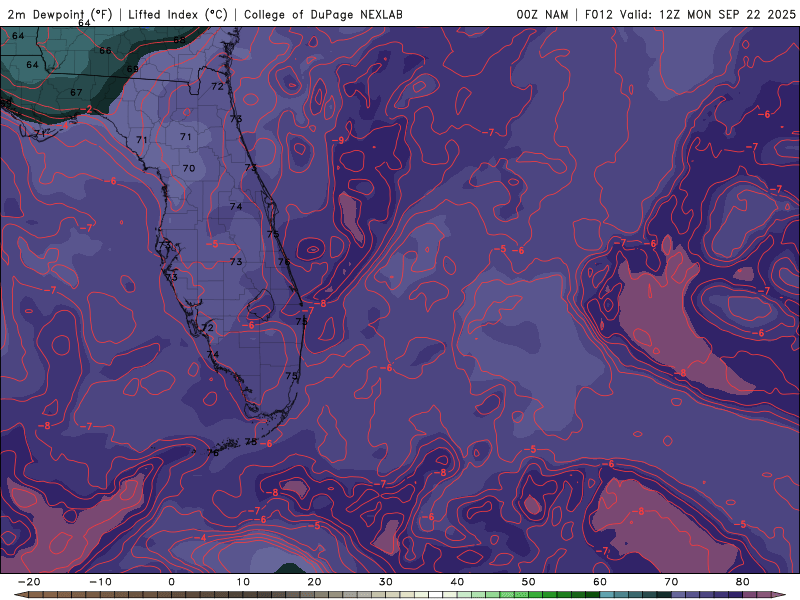Click the "2m Dewpoint (°F)" title text
This screenshot has height=600, width=800.
click(59, 14)
